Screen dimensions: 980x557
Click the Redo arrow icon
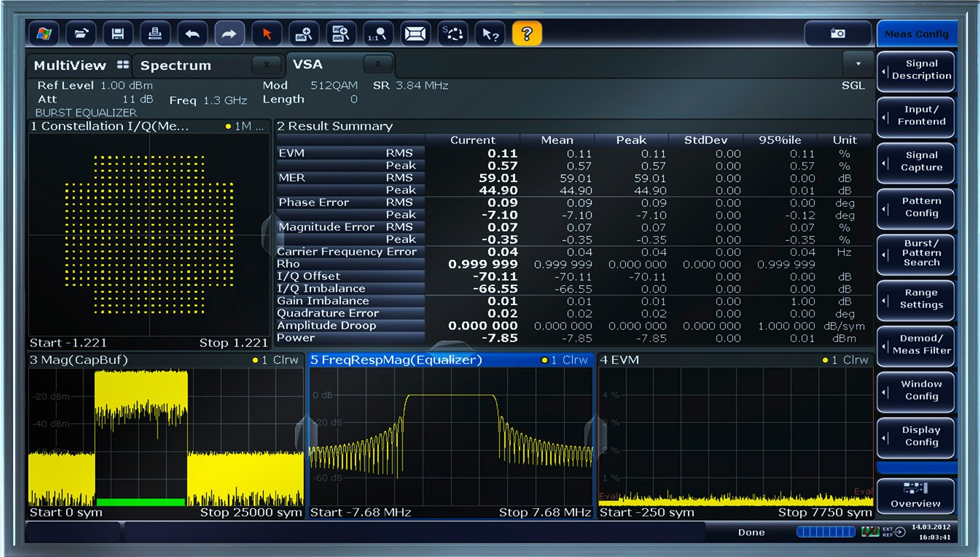[229, 33]
